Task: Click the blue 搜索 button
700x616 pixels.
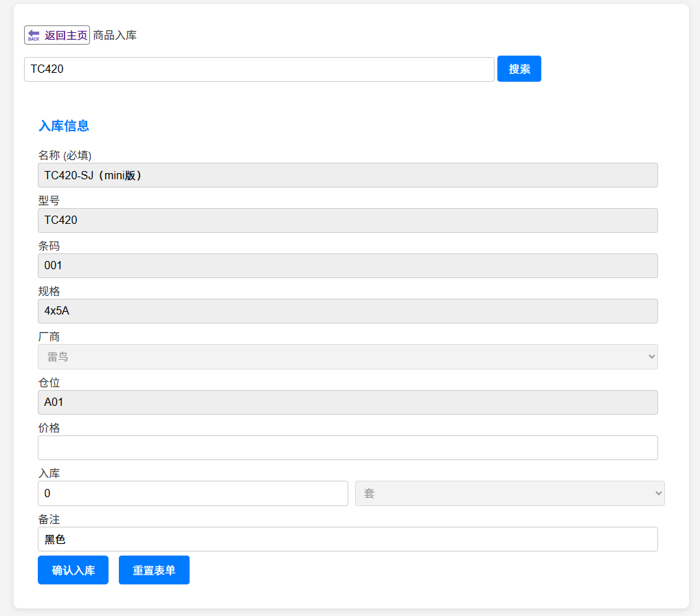Action: (x=519, y=69)
